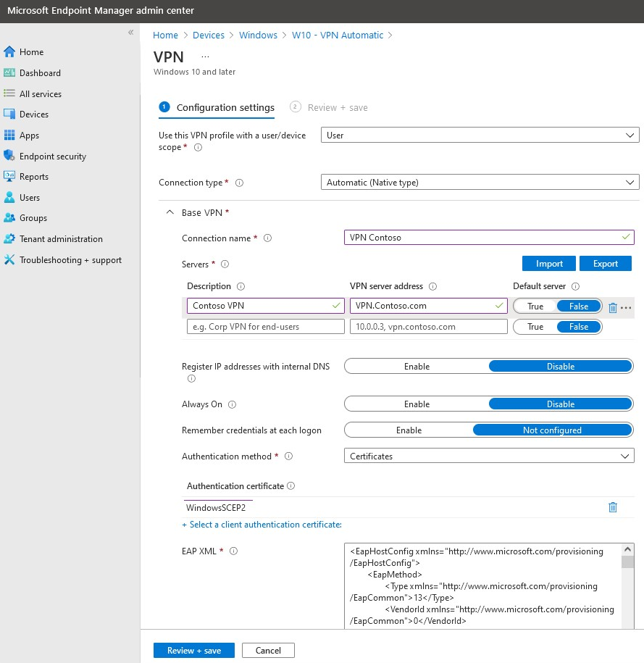This screenshot has height=663, width=644.
Task: Click the empty Description field for new server
Action: click(x=266, y=326)
